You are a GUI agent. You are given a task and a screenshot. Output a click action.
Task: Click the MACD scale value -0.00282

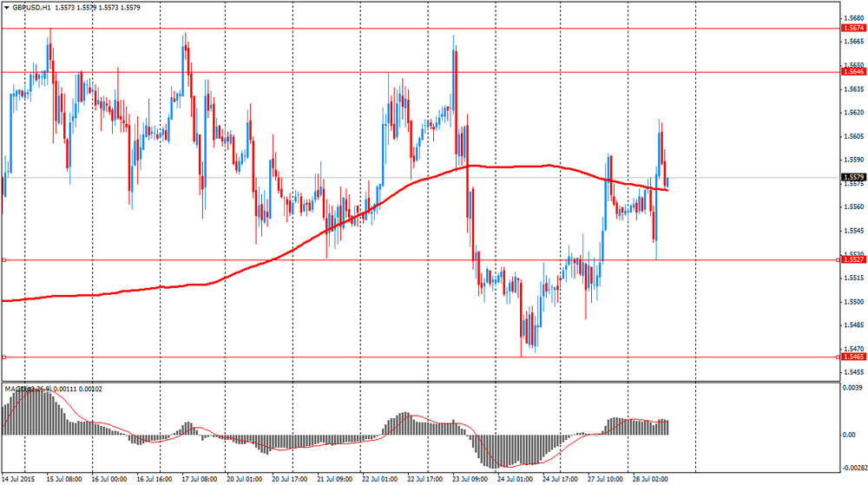coord(854,468)
